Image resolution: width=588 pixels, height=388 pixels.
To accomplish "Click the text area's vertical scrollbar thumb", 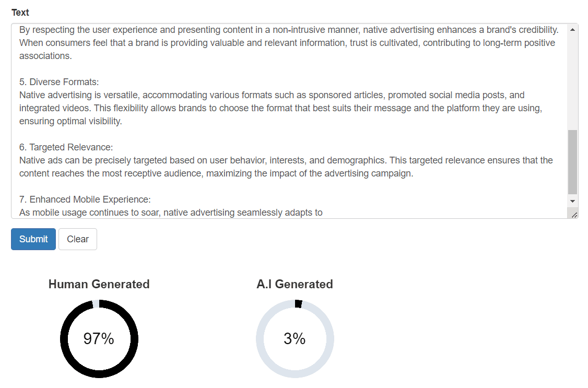I will (572, 162).
